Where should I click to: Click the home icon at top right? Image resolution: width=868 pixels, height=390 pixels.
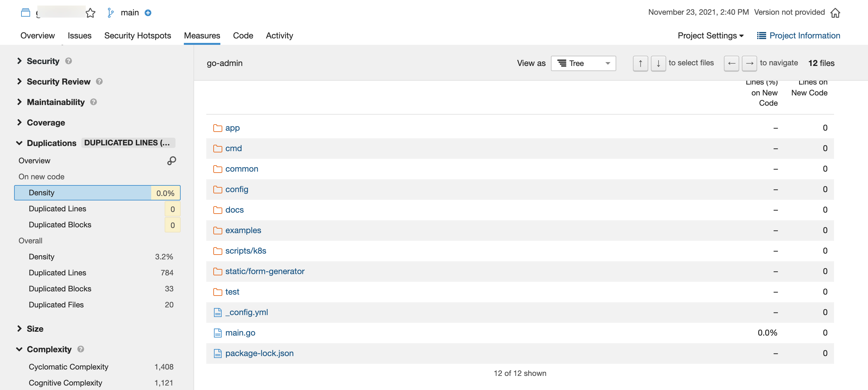click(835, 13)
